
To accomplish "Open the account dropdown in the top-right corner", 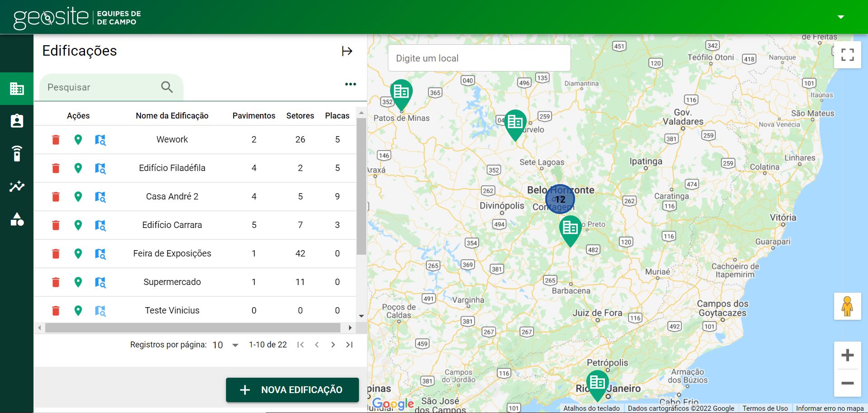I will [841, 17].
